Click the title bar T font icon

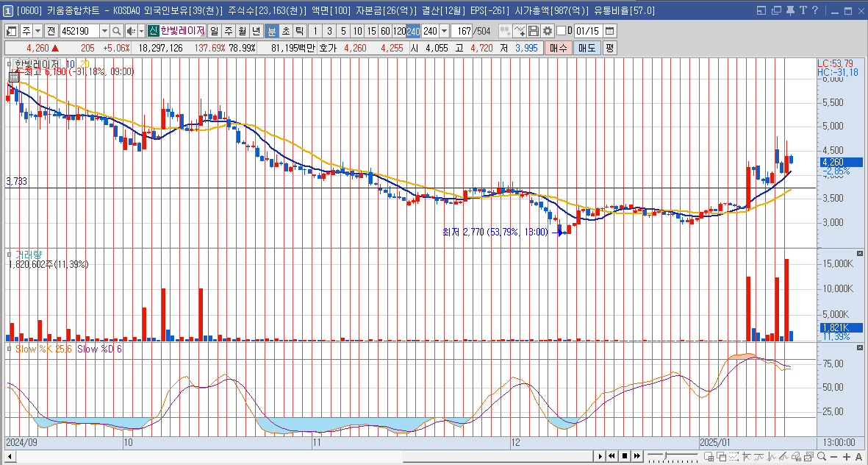click(x=802, y=10)
